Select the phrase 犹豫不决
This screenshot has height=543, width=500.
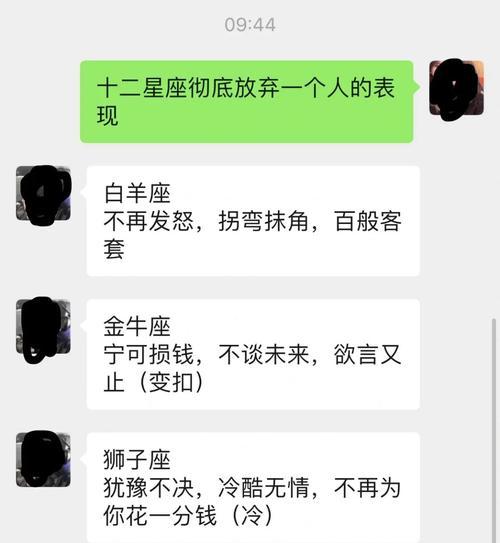(x=148, y=488)
